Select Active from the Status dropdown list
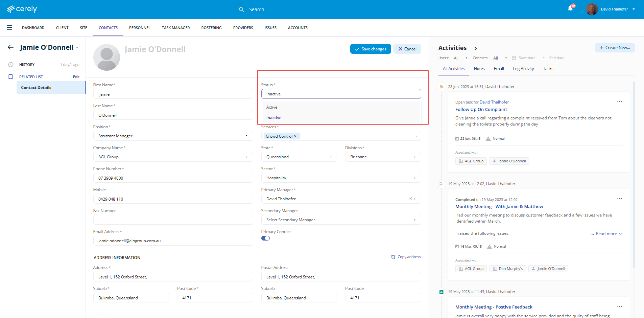644x318 pixels. point(272,107)
